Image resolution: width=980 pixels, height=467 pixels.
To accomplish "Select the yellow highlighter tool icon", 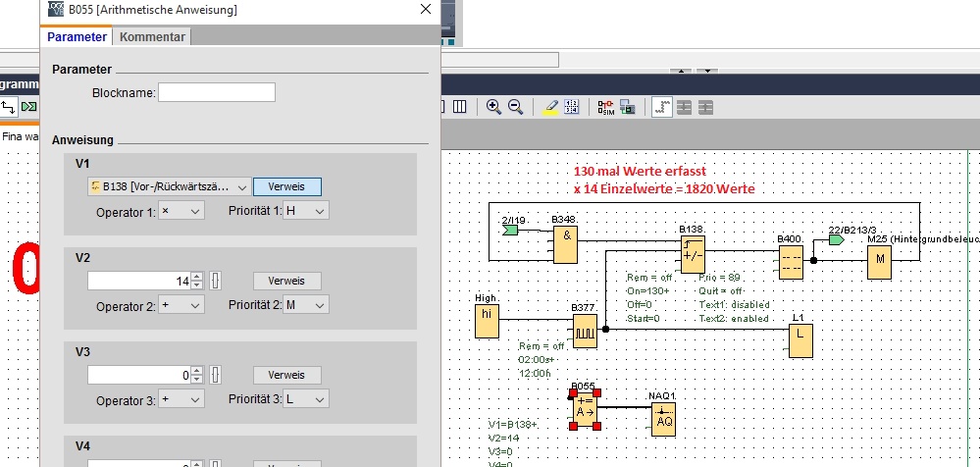I will pyautogui.click(x=551, y=107).
